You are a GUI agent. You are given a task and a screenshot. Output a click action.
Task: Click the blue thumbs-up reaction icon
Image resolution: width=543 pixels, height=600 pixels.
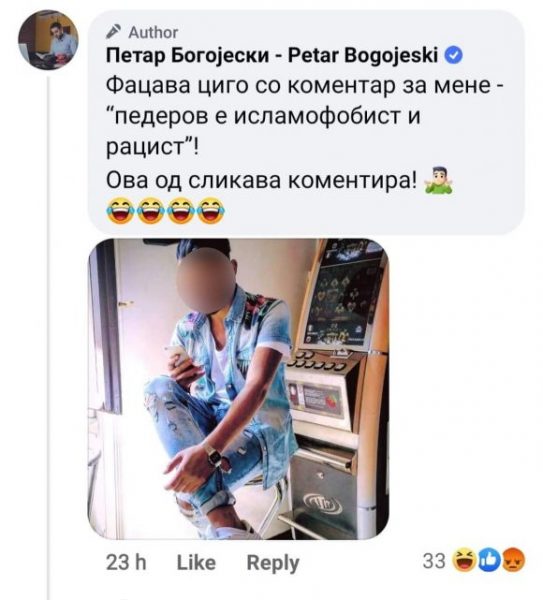pyautogui.click(x=490, y=561)
